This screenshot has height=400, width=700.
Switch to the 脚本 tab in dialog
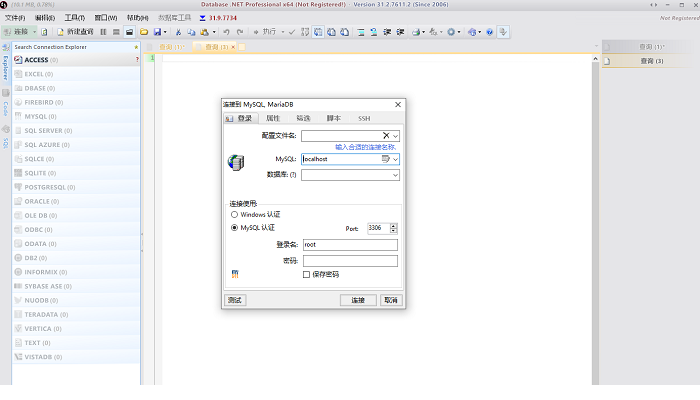(x=333, y=118)
